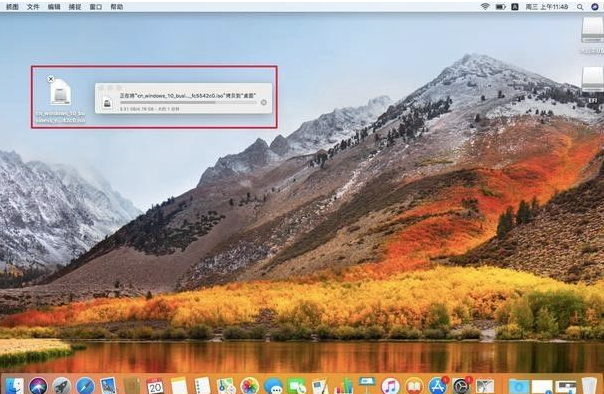
Task: Open iBooks orange book icon
Action: click(x=414, y=386)
